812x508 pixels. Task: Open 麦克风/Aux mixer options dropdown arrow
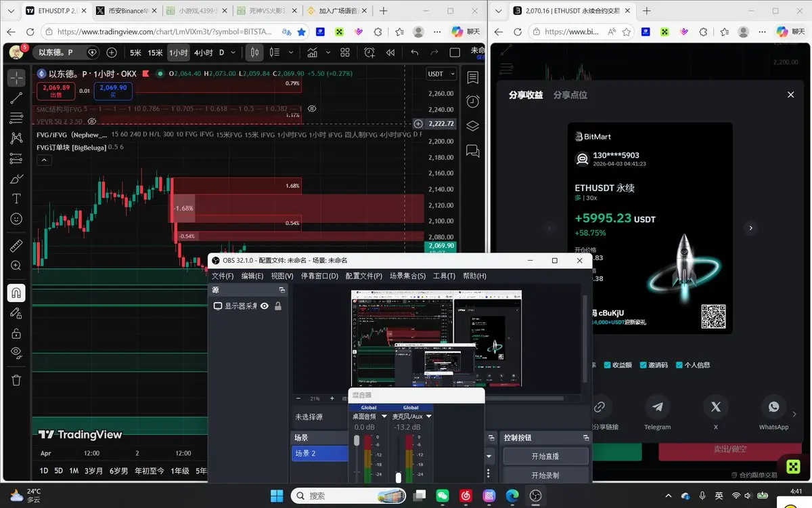pyautogui.click(x=429, y=417)
